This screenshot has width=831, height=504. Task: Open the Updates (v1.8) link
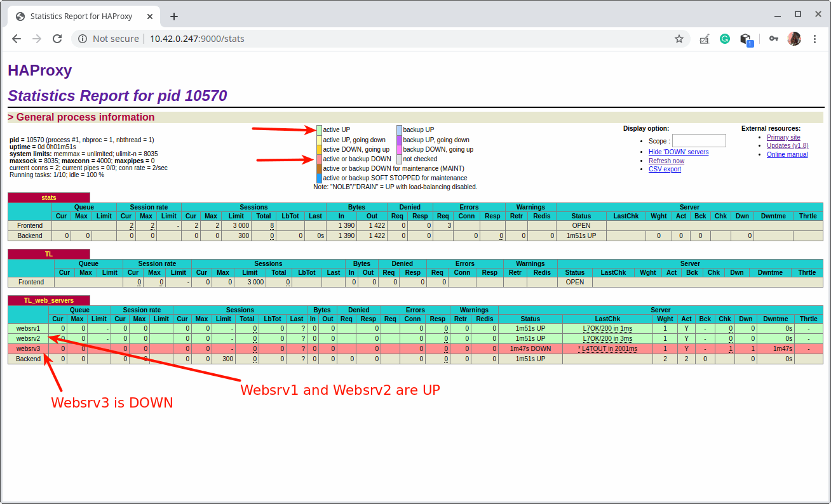click(787, 146)
